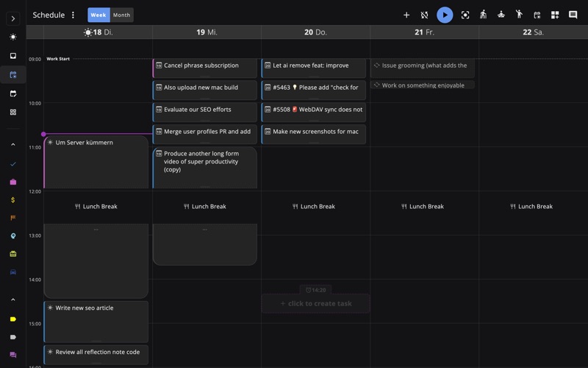Open the pink briefcase project in sidebar
The height and width of the screenshot is (368, 588).
13,182
